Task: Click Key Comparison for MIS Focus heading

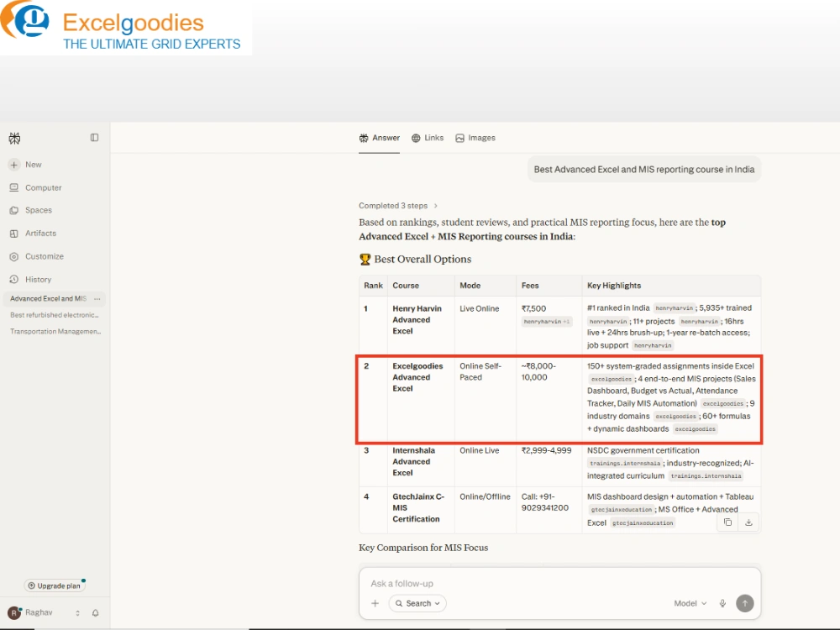Action: 423,548
